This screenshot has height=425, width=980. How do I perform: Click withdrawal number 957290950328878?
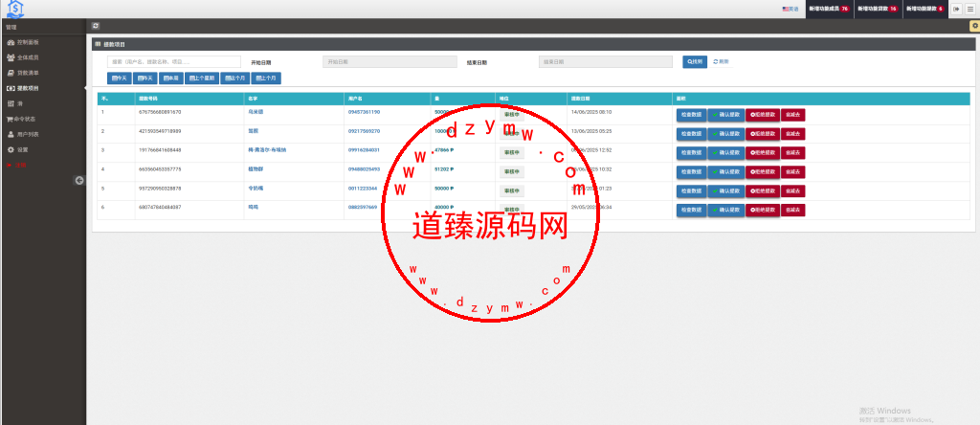160,189
